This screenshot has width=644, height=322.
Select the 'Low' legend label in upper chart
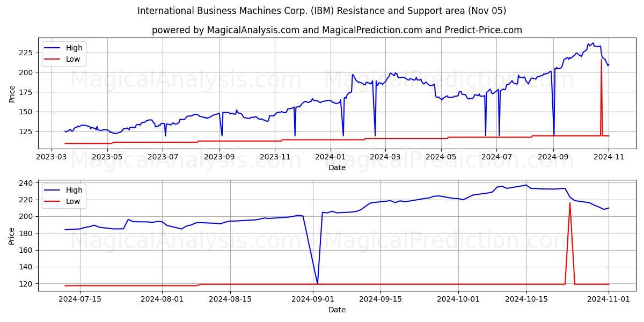(73, 60)
